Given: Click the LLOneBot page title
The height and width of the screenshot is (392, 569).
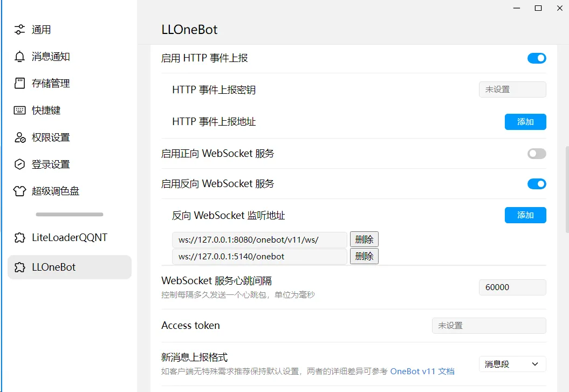Looking at the screenshot, I should tap(189, 29).
